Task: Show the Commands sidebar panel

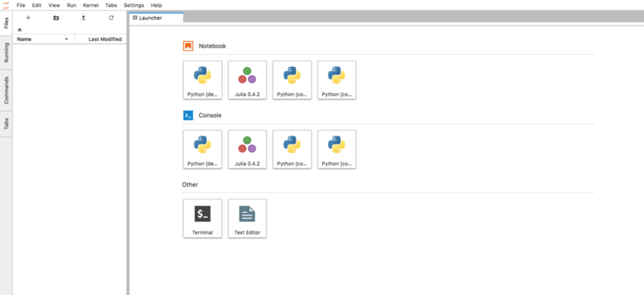Action: [x=6, y=90]
